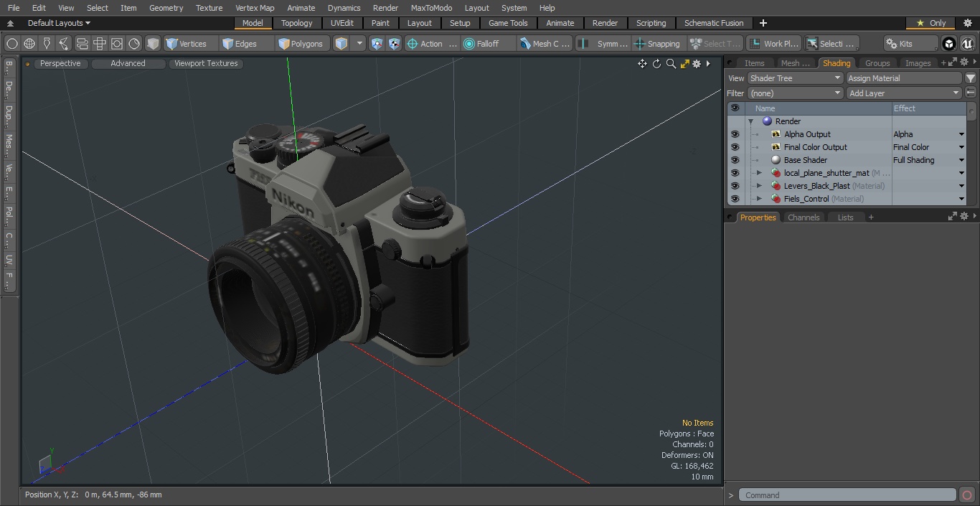Switch to the Items panel tab
This screenshot has width=980, height=506.
(754, 63)
